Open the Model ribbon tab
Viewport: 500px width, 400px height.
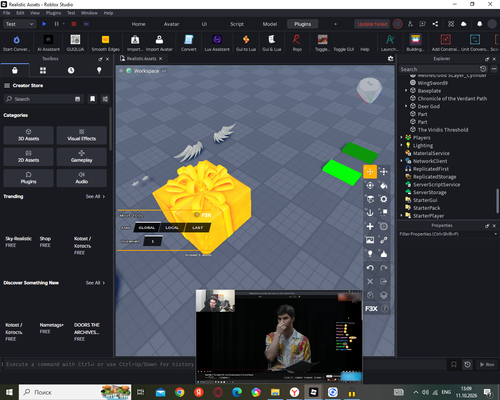(x=270, y=24)
